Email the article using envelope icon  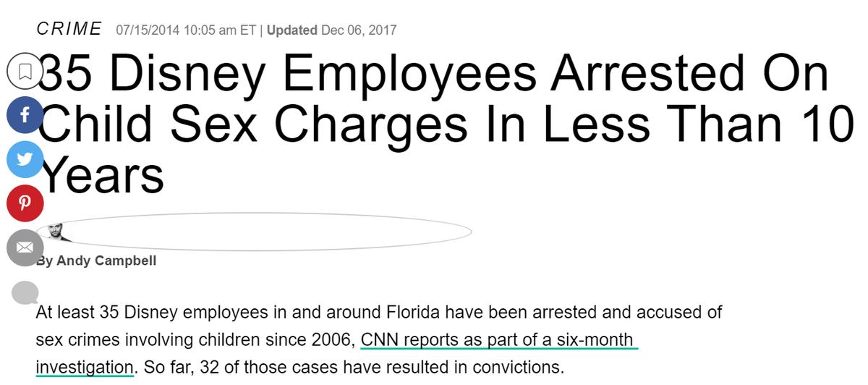(x=25, y=247)
